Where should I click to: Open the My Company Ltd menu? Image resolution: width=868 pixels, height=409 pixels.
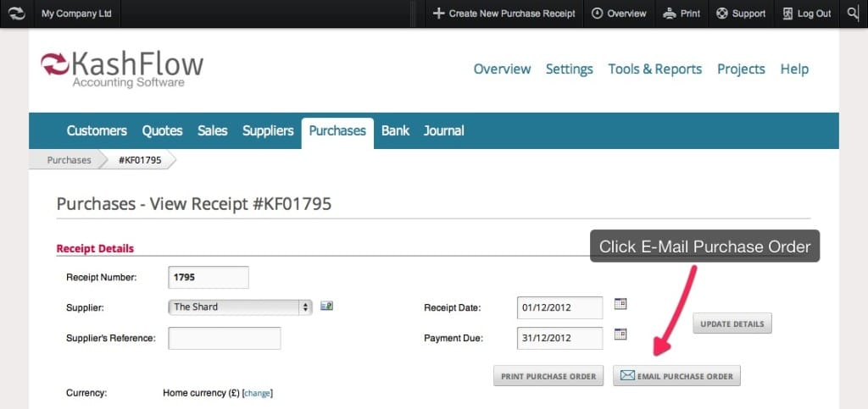tap(76, 14)
